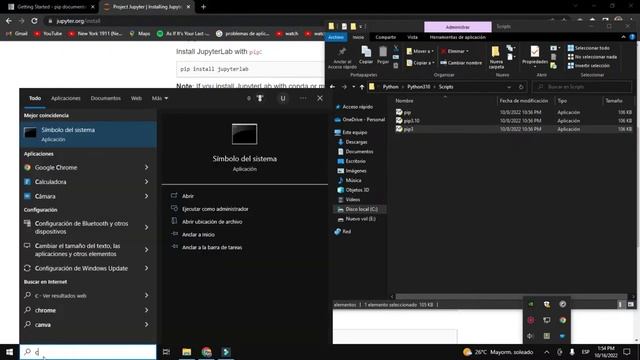The image size is (640, 360).
Task: Click Anclar a la barra de tareas
Action: tap(212, 247)
